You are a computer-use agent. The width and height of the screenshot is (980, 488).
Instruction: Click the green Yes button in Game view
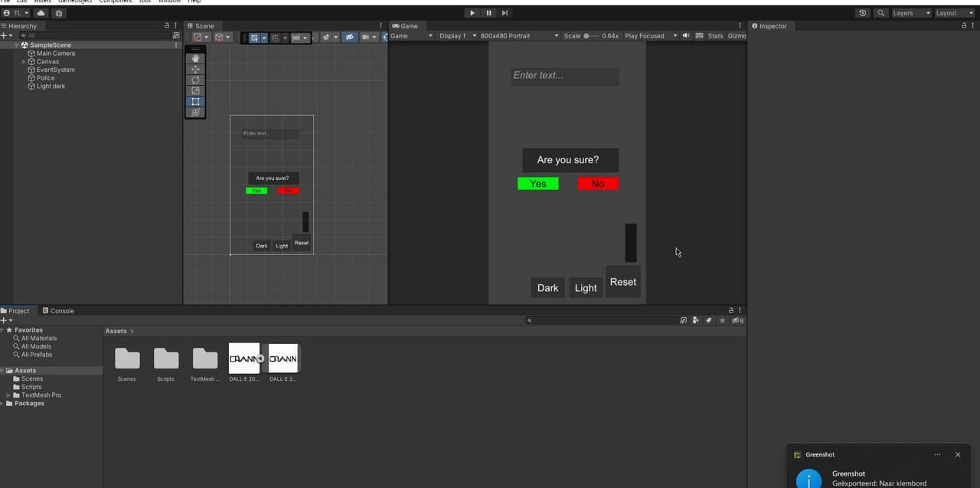coord(538,184)
